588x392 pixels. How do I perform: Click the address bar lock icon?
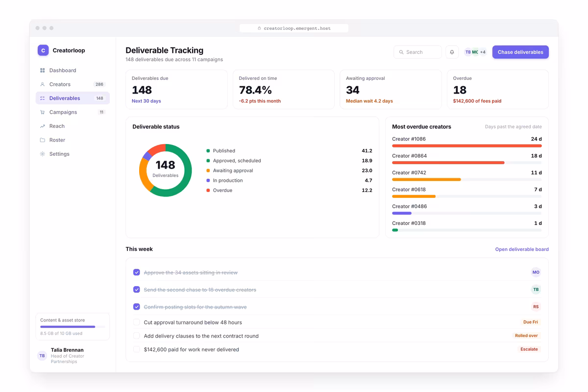coord(260,28)
